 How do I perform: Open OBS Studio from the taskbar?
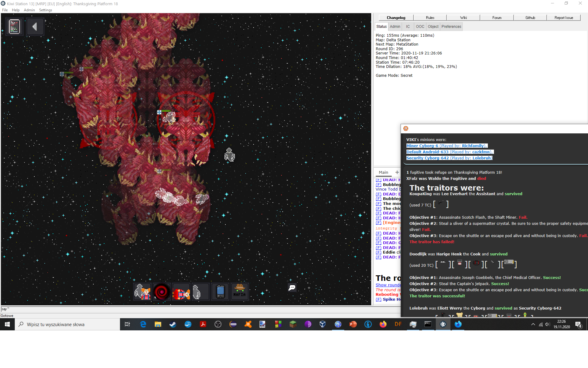[x=218, y=324]
